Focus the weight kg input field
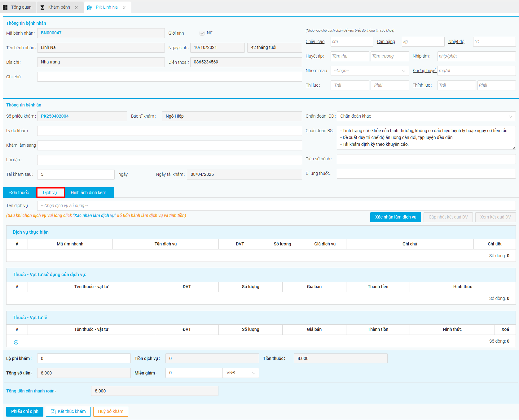 [x=423, y=42]
